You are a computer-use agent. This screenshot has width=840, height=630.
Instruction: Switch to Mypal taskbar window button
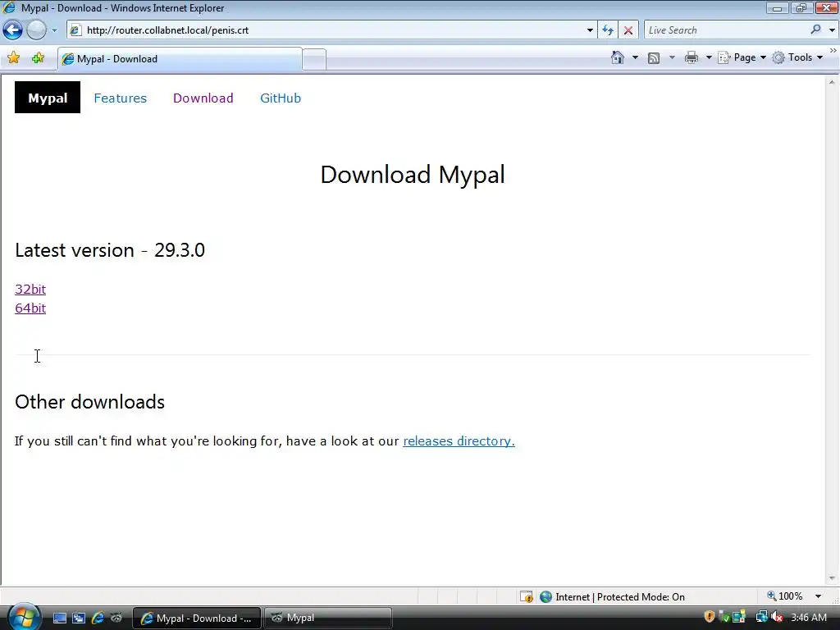[x=327, y=619]
